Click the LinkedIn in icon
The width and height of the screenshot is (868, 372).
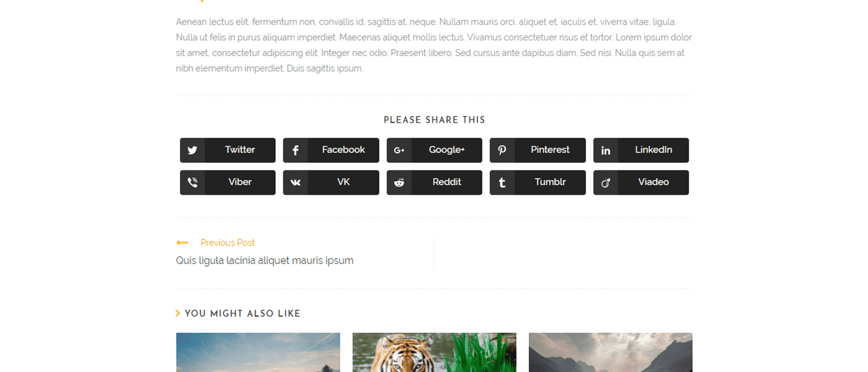point(606,150)
